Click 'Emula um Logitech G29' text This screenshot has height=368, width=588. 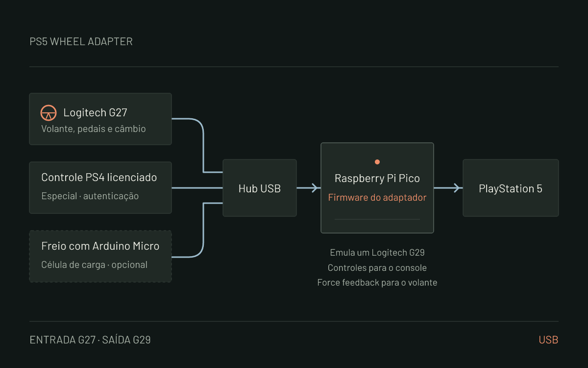(377, 253)
